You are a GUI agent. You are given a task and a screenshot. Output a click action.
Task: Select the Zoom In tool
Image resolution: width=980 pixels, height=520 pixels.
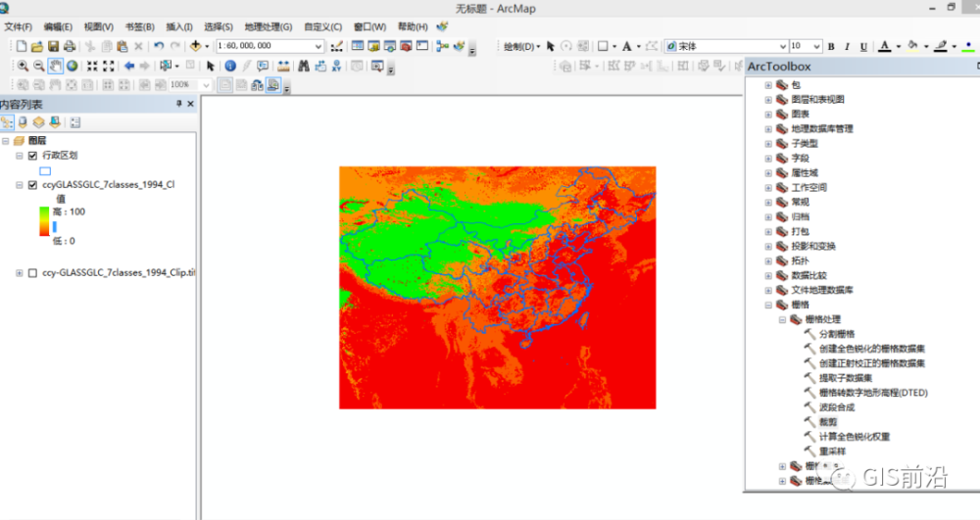click(x=23, y=67)
